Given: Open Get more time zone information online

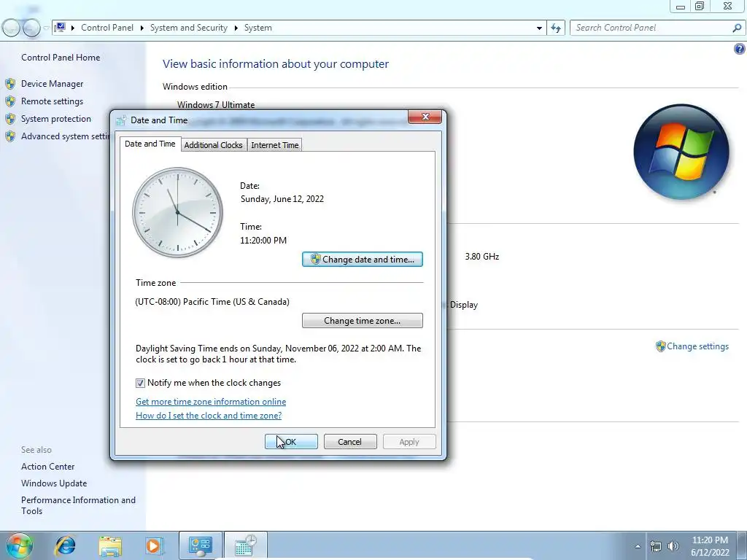Looking at the screenshot, I should coord(211,402).
